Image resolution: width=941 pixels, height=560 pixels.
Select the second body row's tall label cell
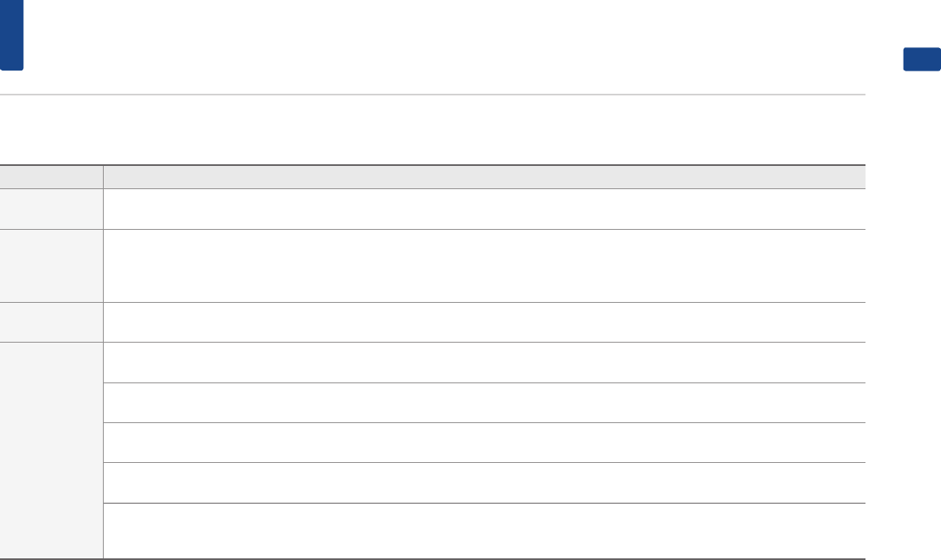[x=51, y=265]
